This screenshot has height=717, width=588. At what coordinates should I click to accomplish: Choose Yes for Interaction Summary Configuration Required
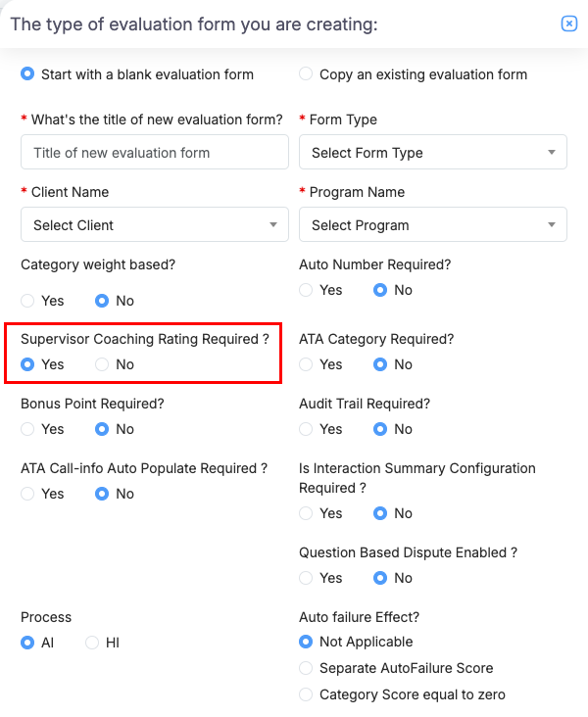[306, 513]
